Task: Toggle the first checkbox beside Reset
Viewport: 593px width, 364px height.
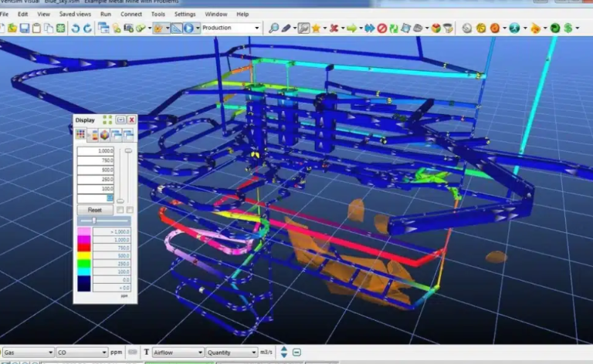Action: [x=120, y=210]
